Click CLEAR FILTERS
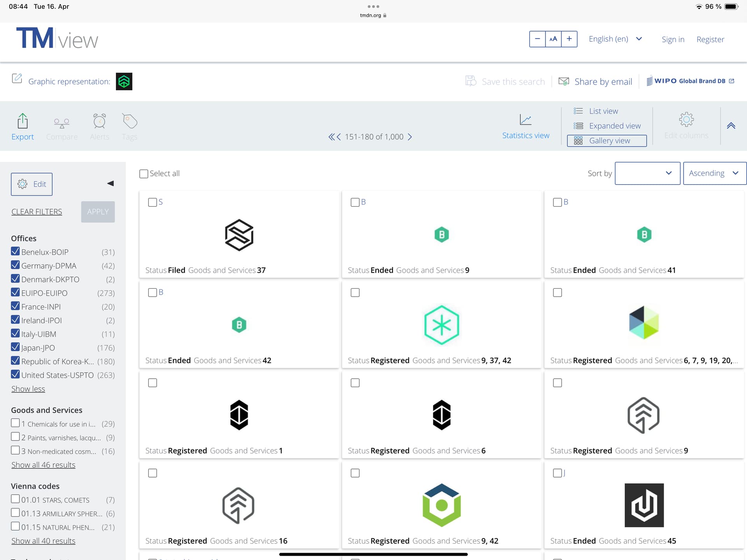Screen dimensions: 747x560 pyautogui.click(x=37, y=212)
